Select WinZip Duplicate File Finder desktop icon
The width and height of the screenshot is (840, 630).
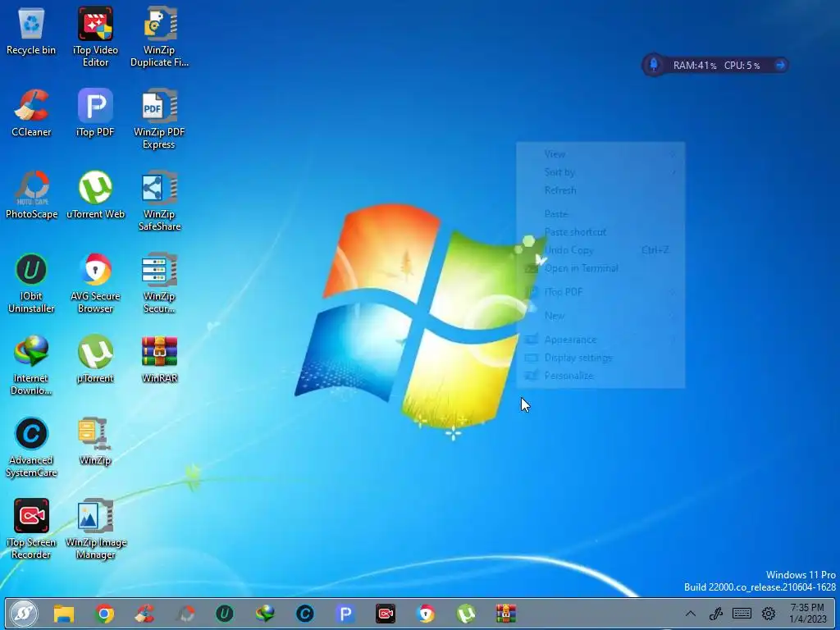coord(159,36)
